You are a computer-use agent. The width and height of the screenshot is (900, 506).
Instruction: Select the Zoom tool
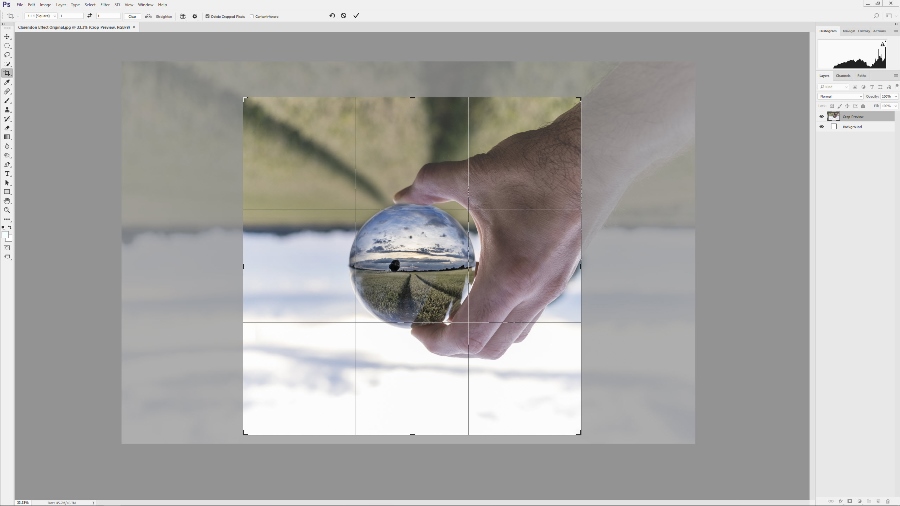pos(7,210)
